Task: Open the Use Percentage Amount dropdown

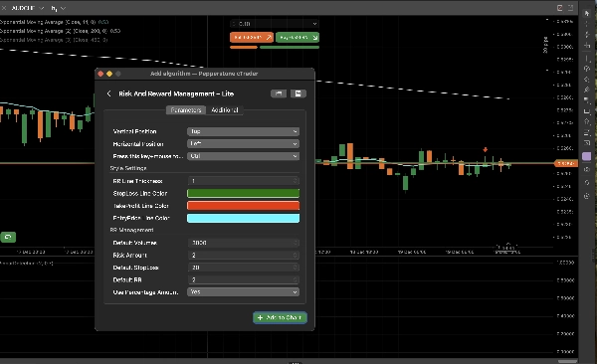Action: point(243,292)
